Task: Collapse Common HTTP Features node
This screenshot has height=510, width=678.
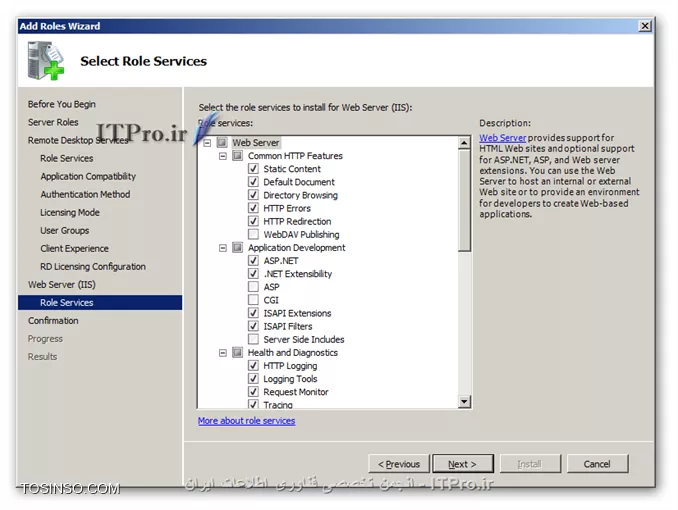Action: (223, 156)
